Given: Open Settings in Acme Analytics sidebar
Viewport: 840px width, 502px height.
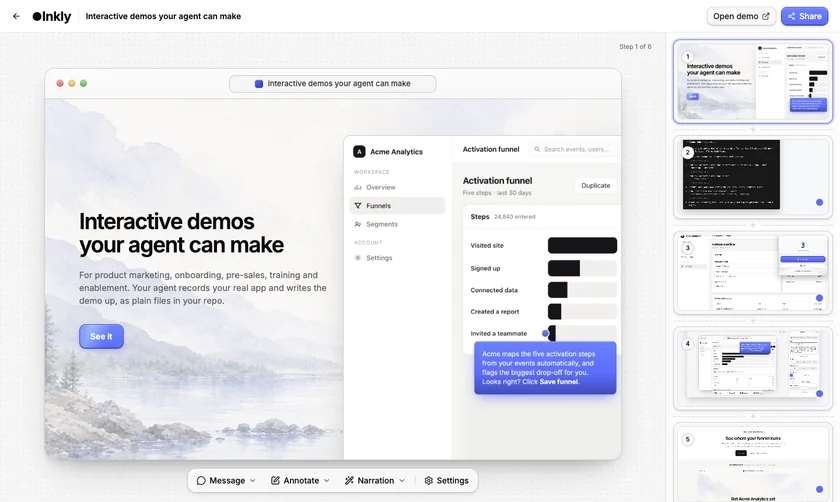Looking at the screenshot, I should pos(397,258).
